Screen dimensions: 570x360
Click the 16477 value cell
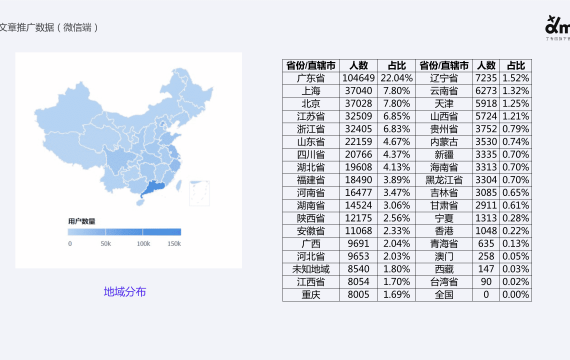pyautogui.click(x=358, y=193)
